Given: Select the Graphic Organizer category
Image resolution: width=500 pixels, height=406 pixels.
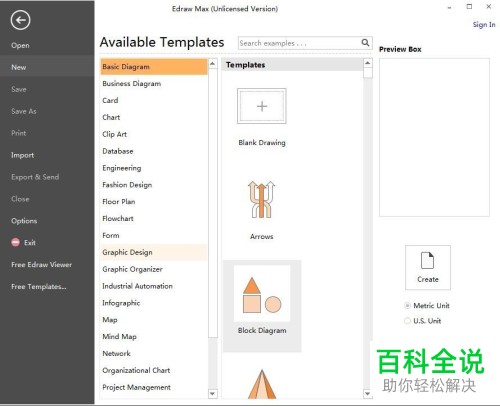Looking at the screenshot, I should click(154, 269).
